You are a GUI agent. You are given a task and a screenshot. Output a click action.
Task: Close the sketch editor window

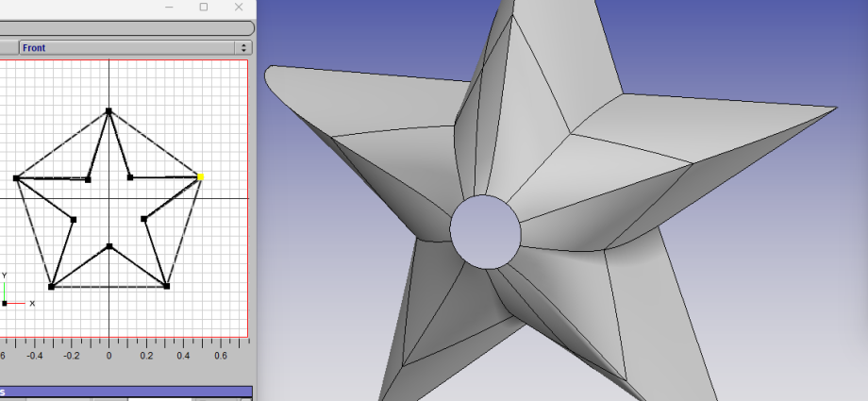239,8
